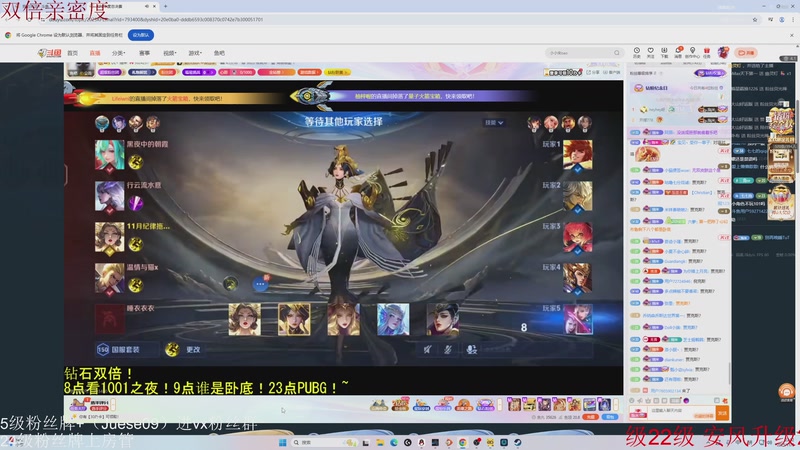Open the user avatar in the header
This screenshot has width=800, height=450.
(x=723, y=52)
